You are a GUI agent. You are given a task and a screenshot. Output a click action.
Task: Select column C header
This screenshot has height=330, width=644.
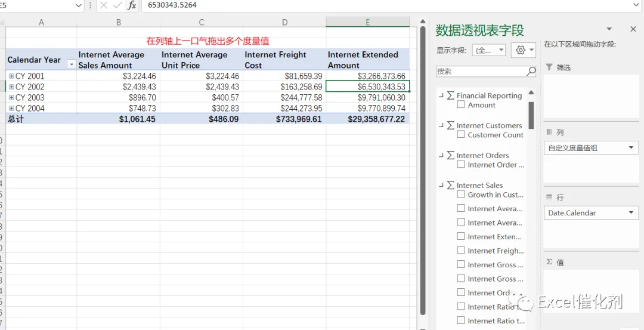pyautogui.click(x=202, y=22)
